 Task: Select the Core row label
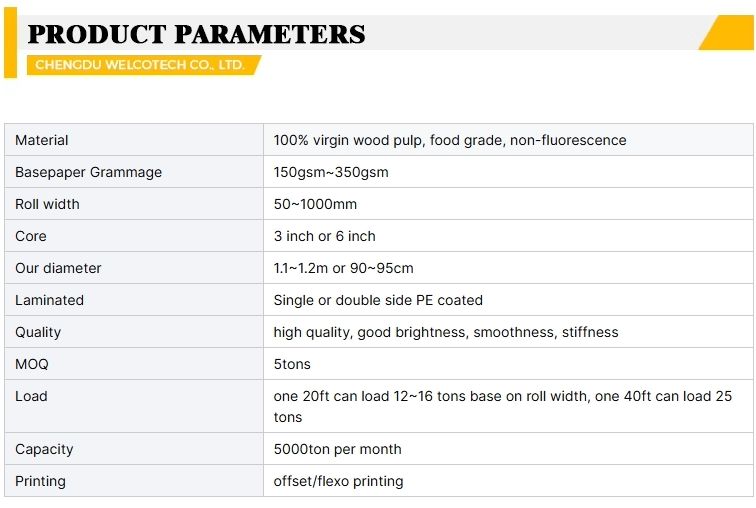click(31, 236)
